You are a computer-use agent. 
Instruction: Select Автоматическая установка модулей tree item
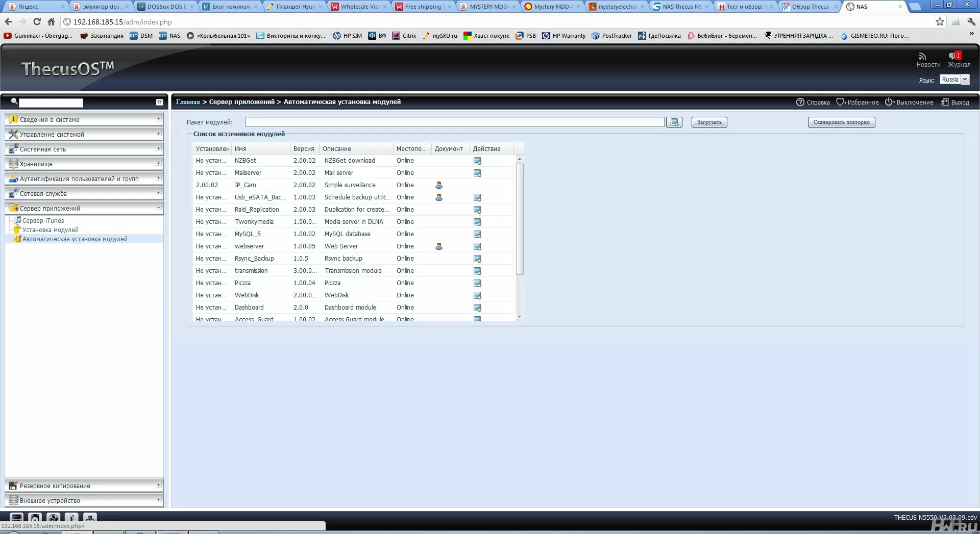[x=75, y=239]
